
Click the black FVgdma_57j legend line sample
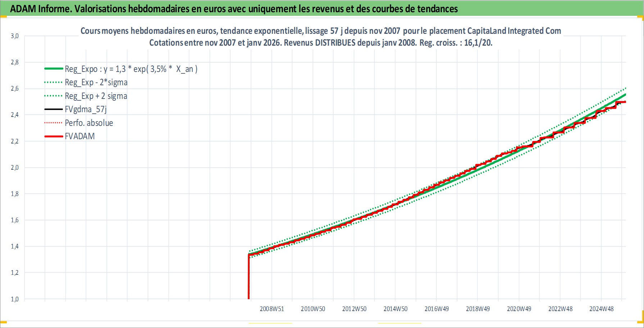54,109
